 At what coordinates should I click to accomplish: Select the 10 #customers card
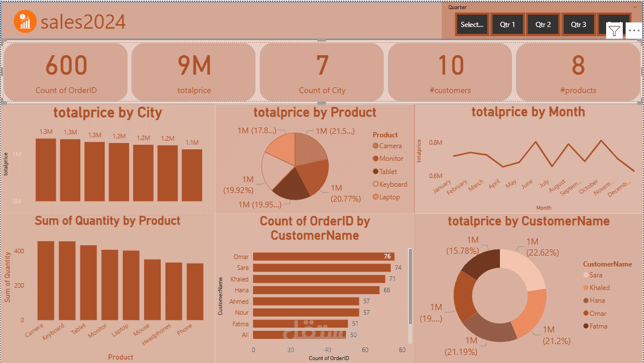pos(450,72)
